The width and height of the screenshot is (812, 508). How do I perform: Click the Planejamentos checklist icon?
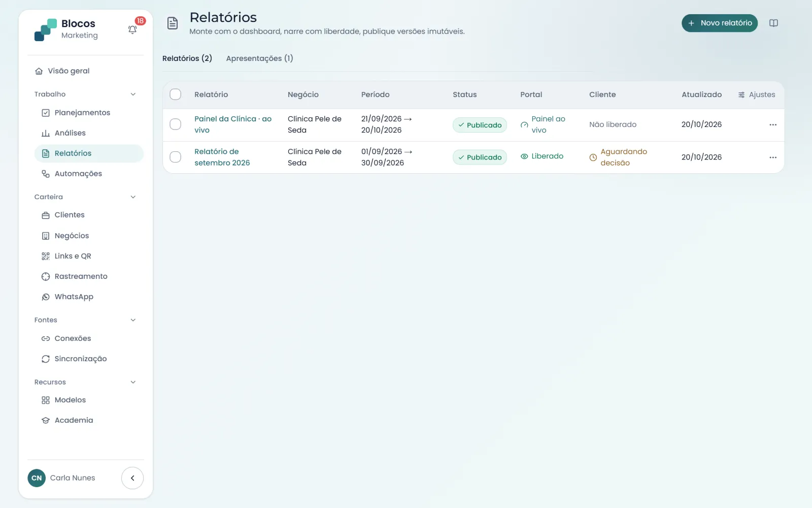(x=46, y=113)
